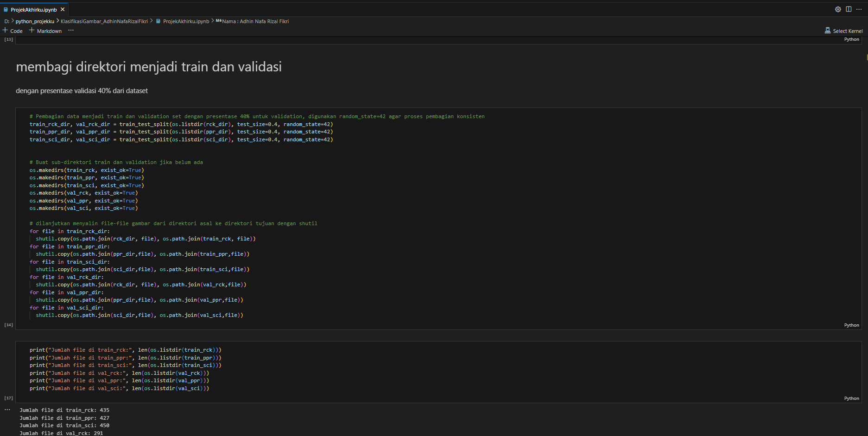Click the Nama: Adhin Nafa breadcrumb item

(x=255, y=21)
